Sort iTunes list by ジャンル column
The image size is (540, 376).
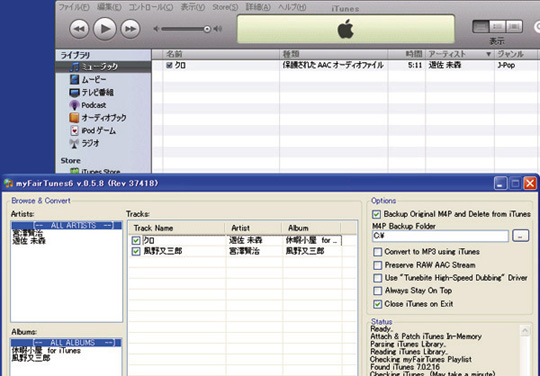(516, 54)
